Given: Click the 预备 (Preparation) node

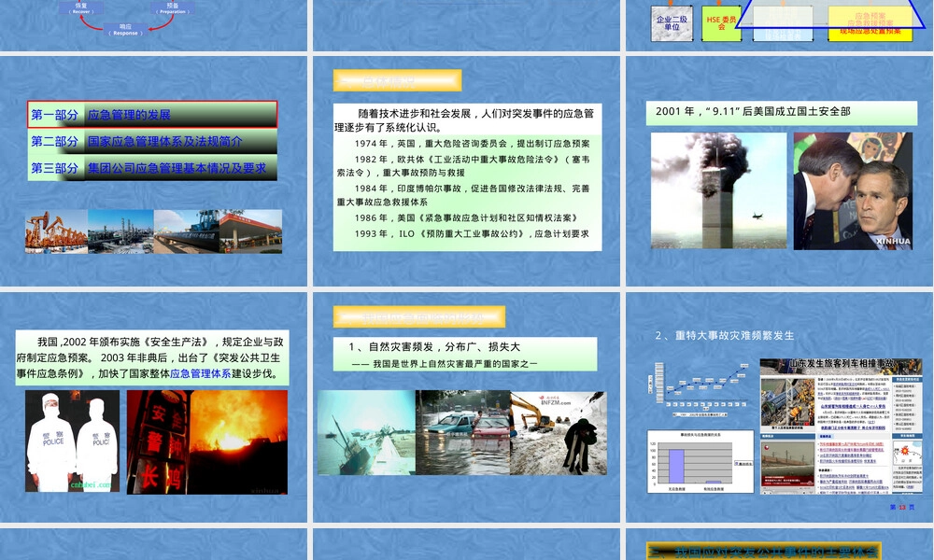Looking at the screenshot, I should coord(173,7).
